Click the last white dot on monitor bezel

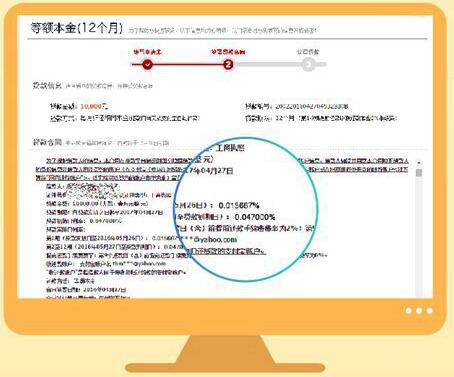(430, 311)
